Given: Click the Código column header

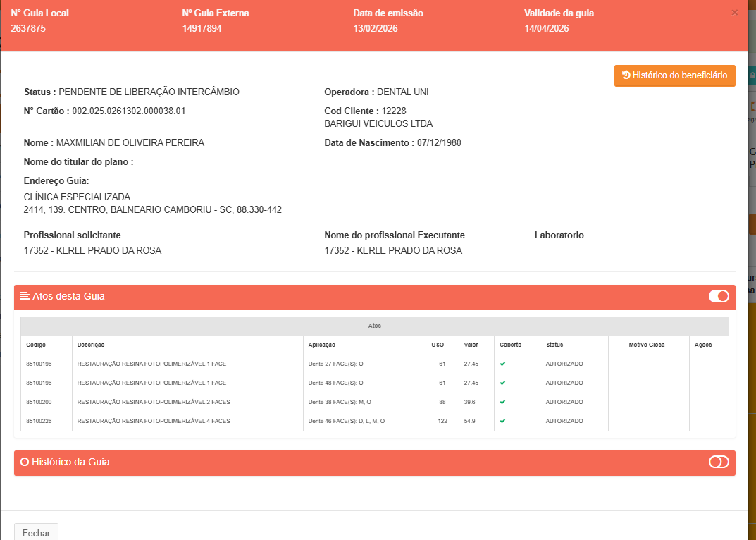Looking at the screenshot, I should 36,345.
